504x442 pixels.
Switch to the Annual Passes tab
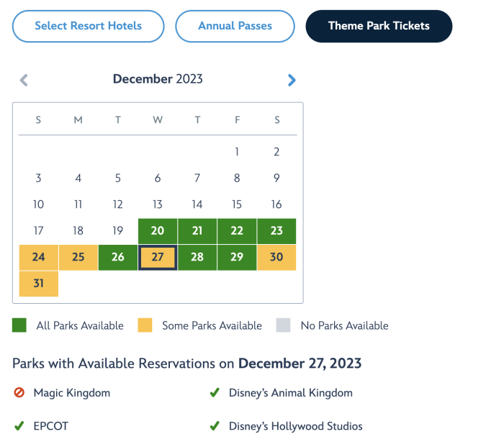[x=235, y=26]
